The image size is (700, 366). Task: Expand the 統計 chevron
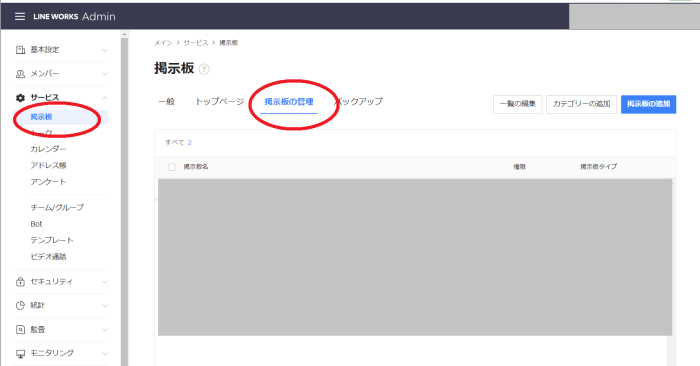click(104, 306)
